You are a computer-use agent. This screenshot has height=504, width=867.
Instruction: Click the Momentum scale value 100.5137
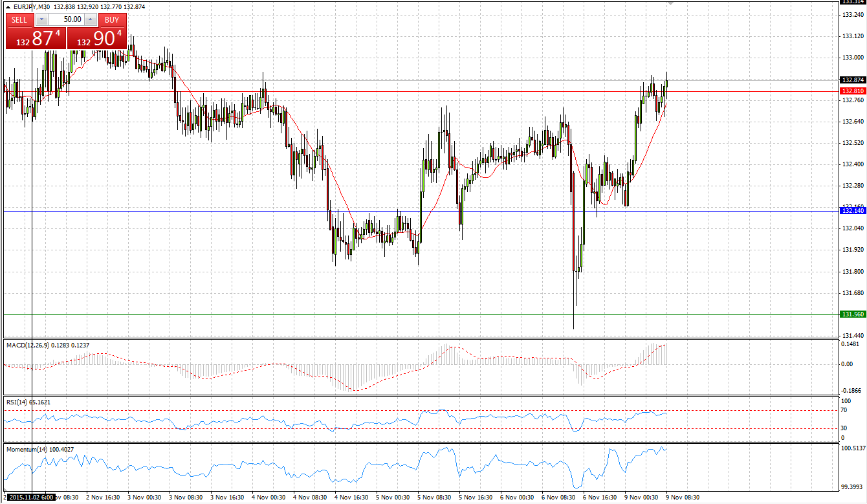pyautogui.click(x=853, y=448)
